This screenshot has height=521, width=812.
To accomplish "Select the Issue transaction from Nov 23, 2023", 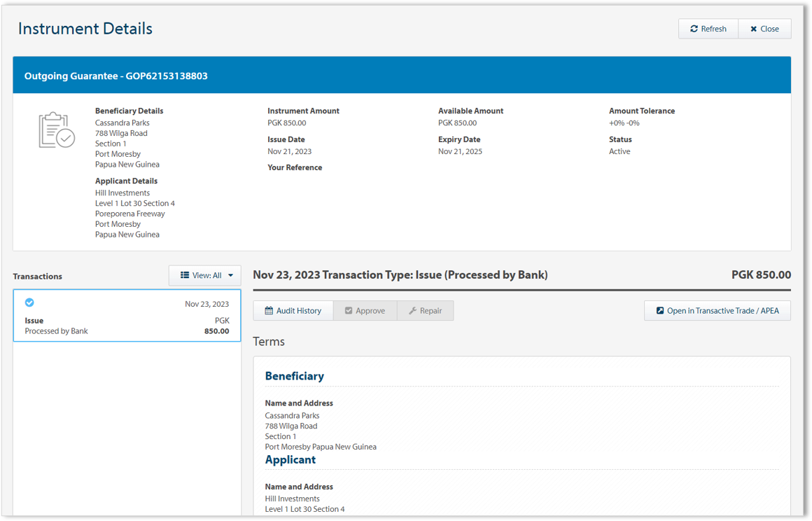I will [127, 316].
